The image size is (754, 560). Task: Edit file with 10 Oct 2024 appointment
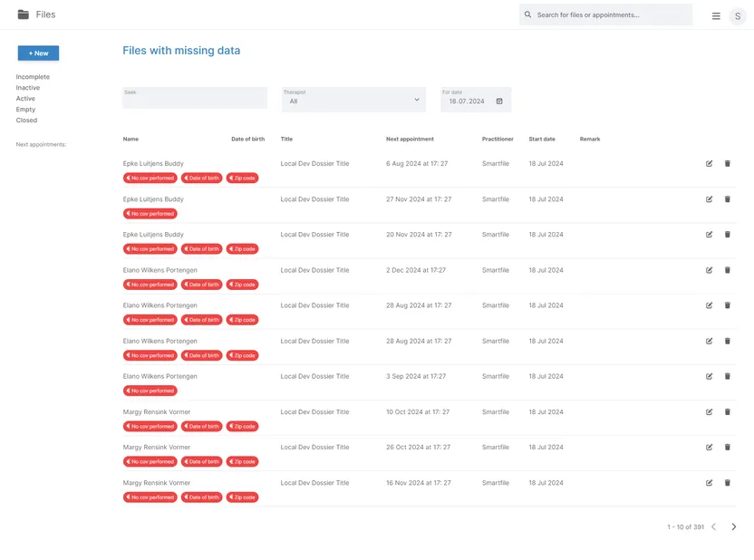(x=710, y=412)
